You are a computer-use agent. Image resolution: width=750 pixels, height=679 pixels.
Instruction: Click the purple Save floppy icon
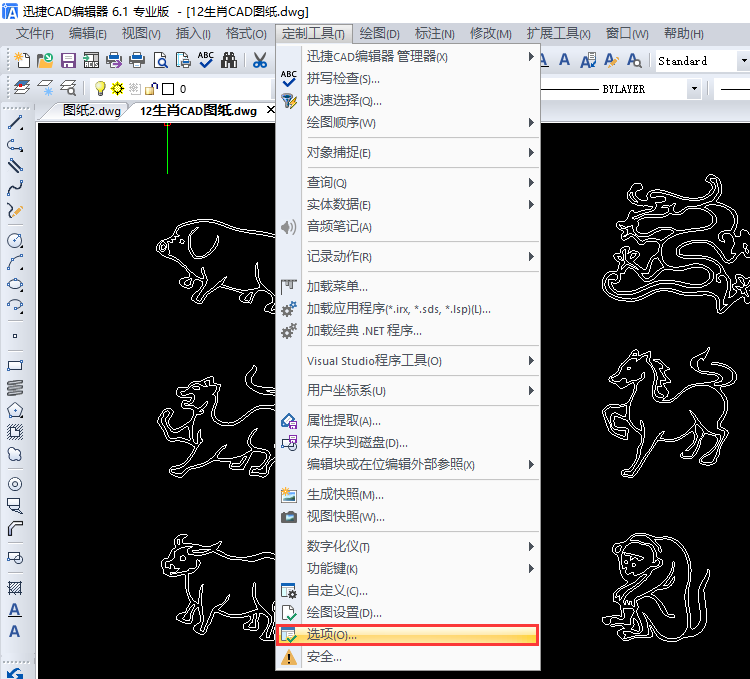coord(68,60)
